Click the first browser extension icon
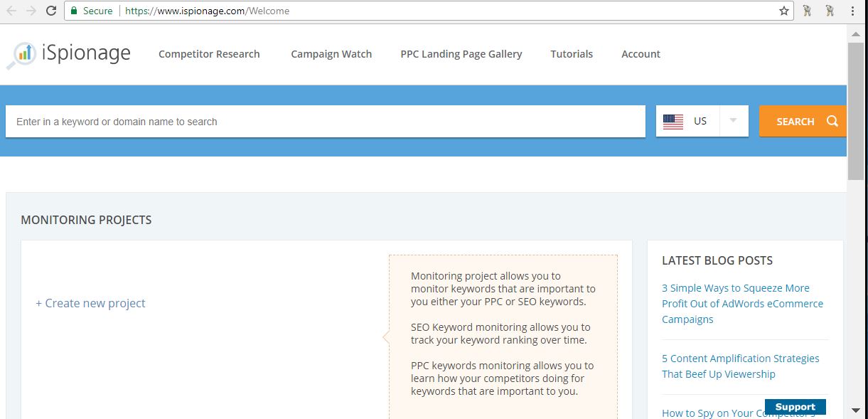 807,11
